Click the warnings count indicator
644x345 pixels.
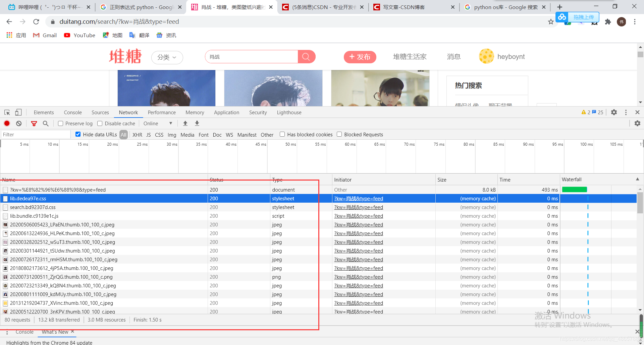(x=586, y=112)
